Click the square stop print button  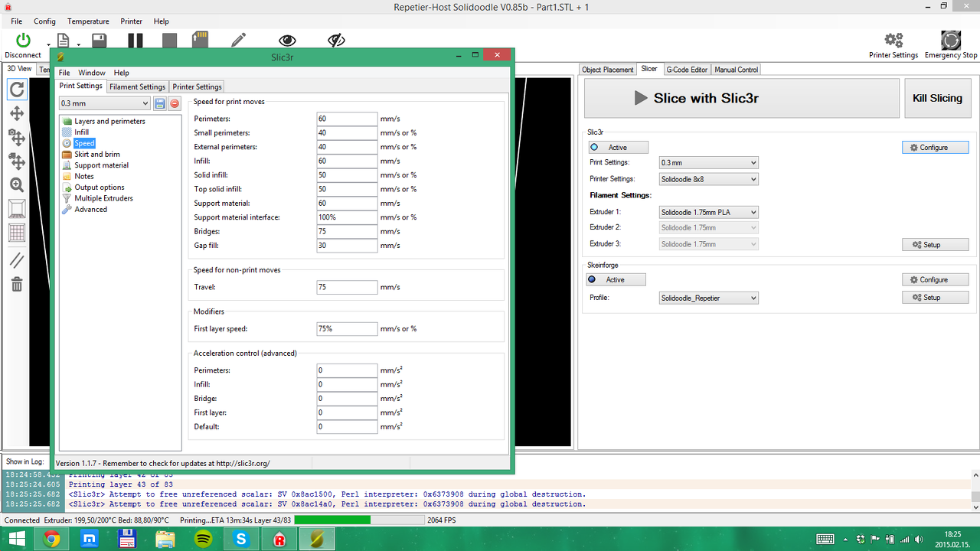coord(169,41)
